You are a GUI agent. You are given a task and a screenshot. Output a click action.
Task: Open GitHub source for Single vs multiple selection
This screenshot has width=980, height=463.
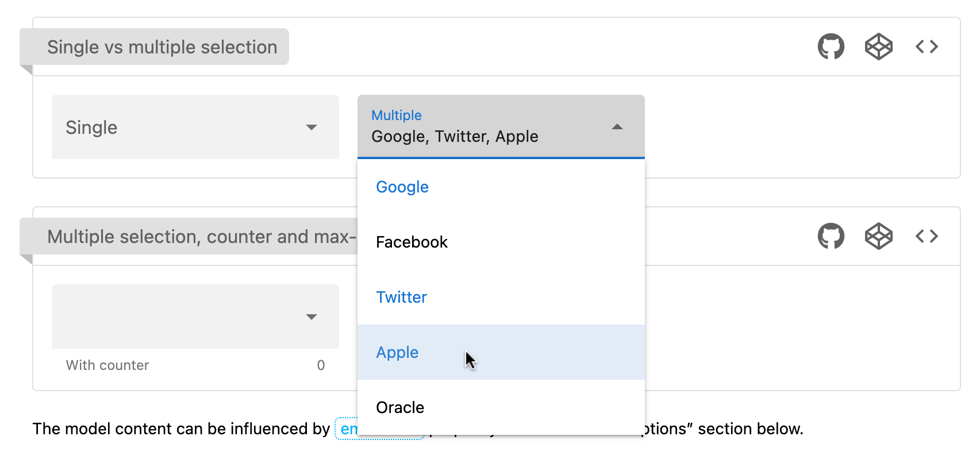pos(831,47)
